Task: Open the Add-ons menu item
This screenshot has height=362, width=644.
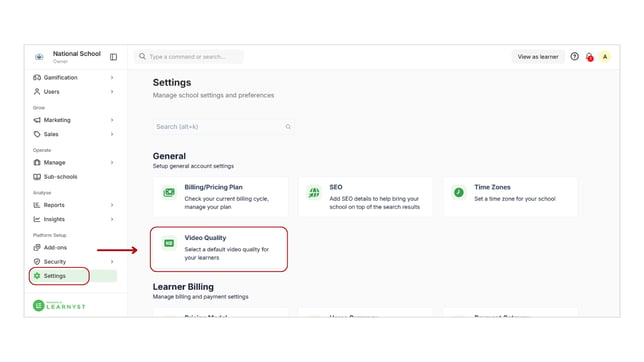Action: pos(74,247)
